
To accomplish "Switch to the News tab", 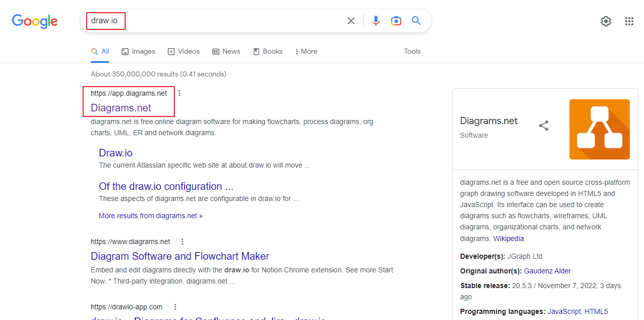I will click(x=226, y=51).
